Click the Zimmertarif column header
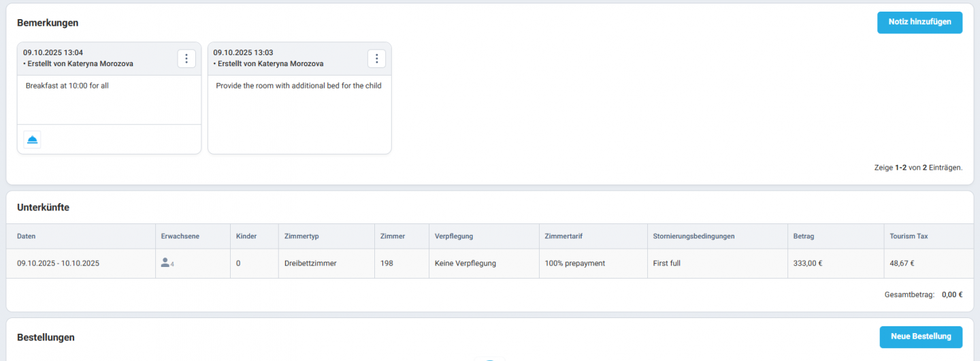The image size is (980, 361). pos(563,236)
